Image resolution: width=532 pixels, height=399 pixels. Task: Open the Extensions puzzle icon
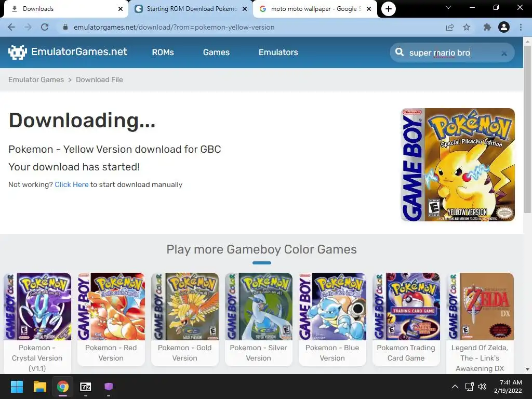coord(487,27)
